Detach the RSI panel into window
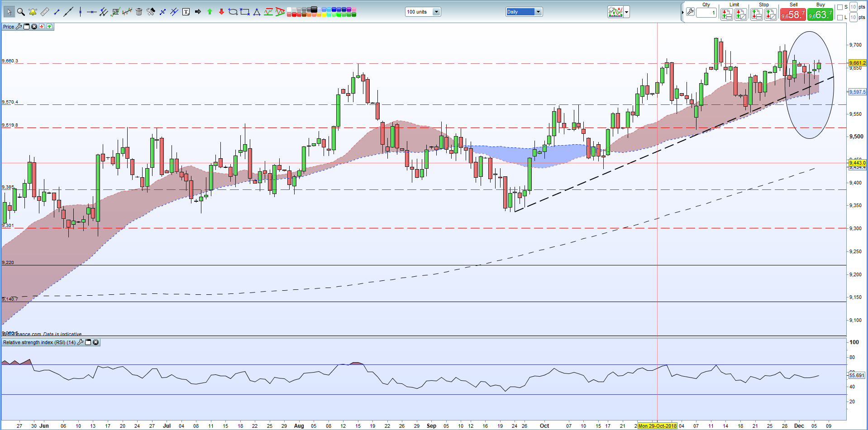This screenshot has width=868, height=430. click(88, 342)
